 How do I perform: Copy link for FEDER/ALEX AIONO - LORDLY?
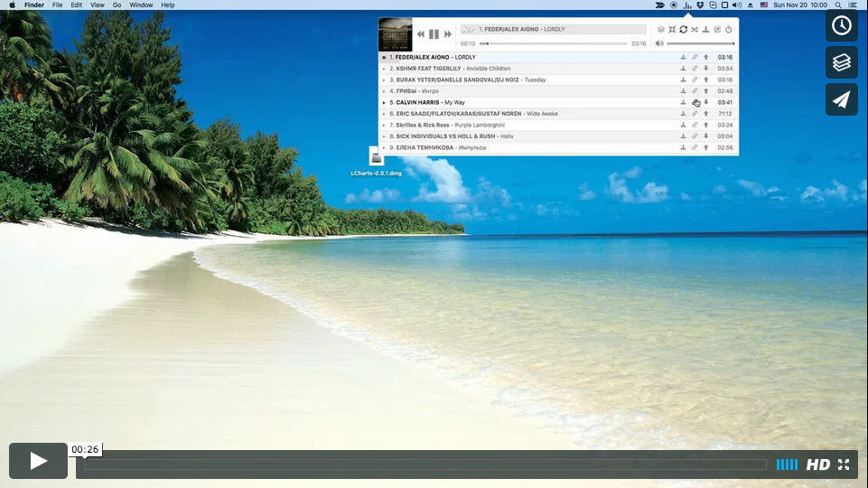point(695,57)
